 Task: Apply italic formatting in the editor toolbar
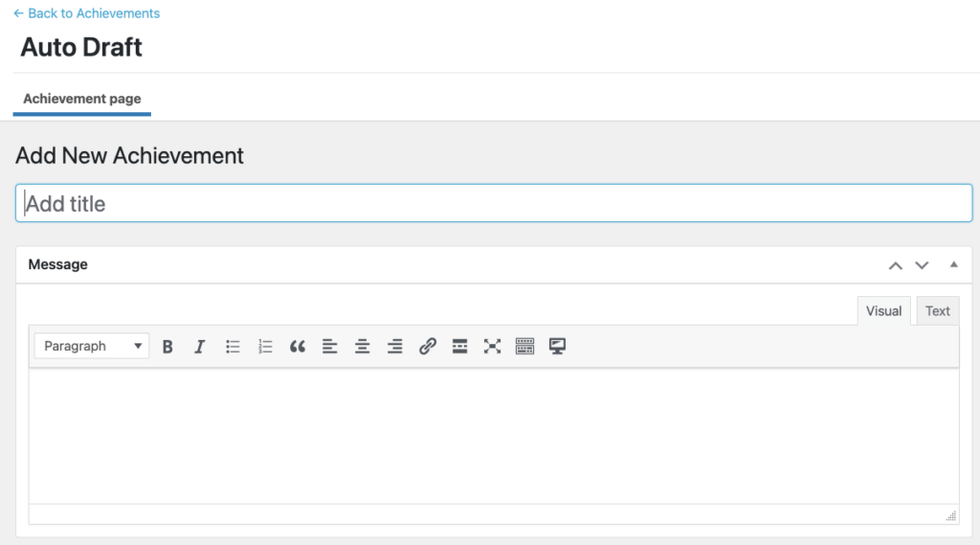[x=199, y=347]
